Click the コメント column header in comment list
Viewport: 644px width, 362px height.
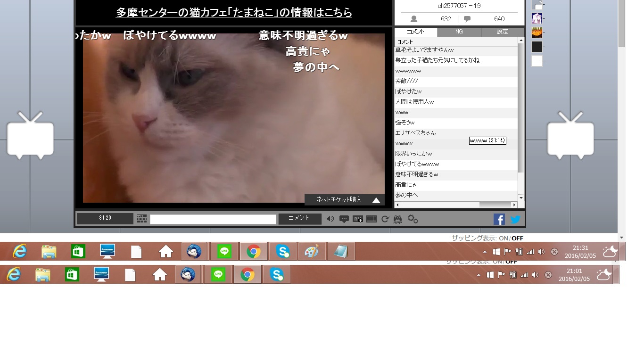pos(456,42)
